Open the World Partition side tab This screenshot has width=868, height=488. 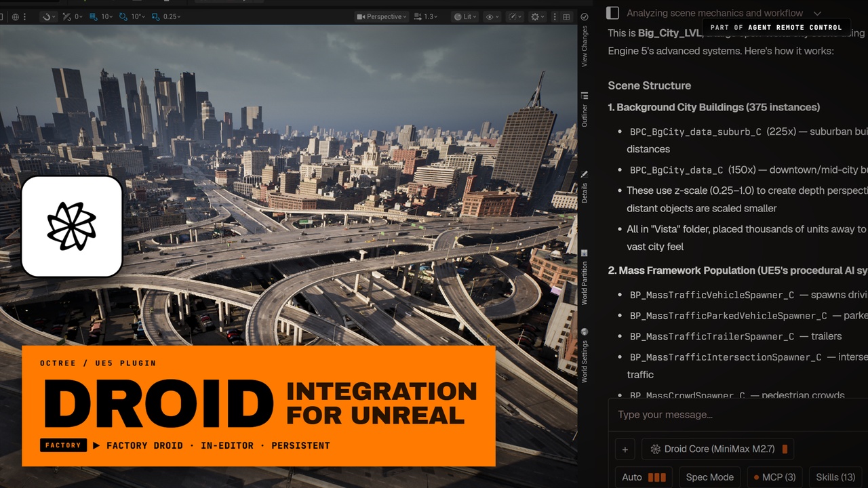[585, 283]
